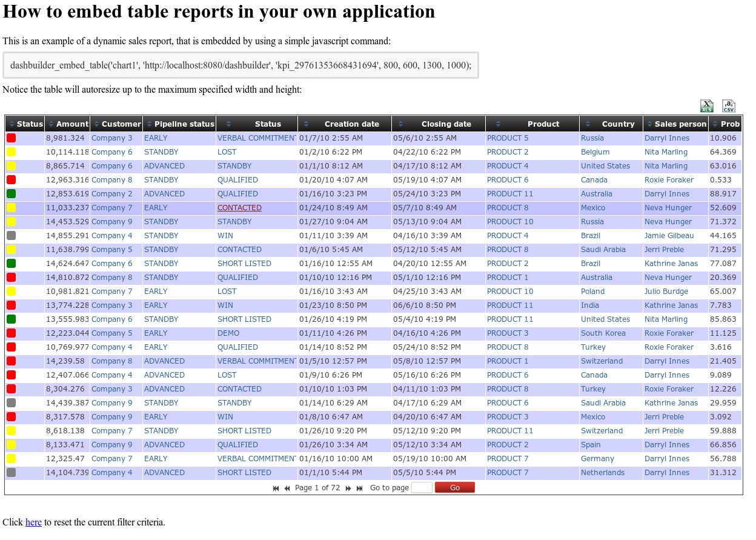Click the red Go button
Image resolution: width=756 pixels, height=540 pixels.
pos(454,487)
